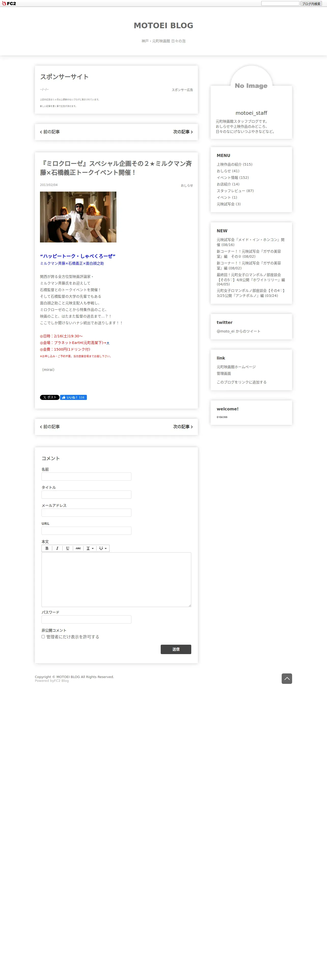Viewport: 327px width, 980px height.
Task: Focus the パスワード input field
Action: 86,619
